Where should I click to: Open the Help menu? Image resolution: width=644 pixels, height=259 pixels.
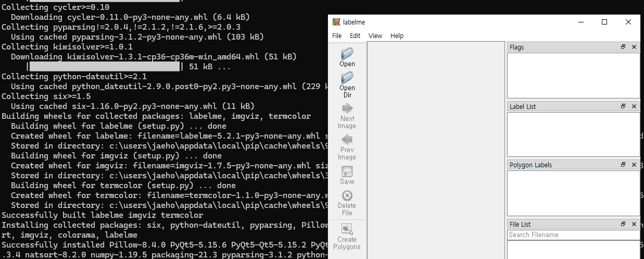(x=397, y=35)
